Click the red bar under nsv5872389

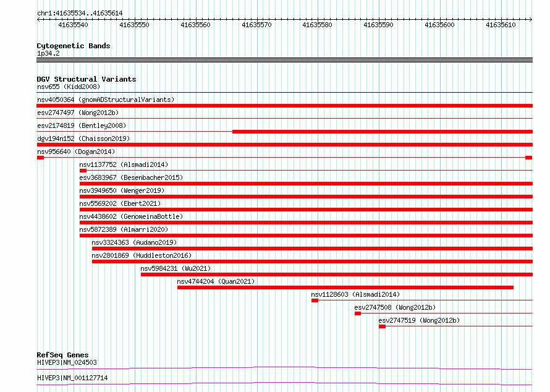(307, 236)
